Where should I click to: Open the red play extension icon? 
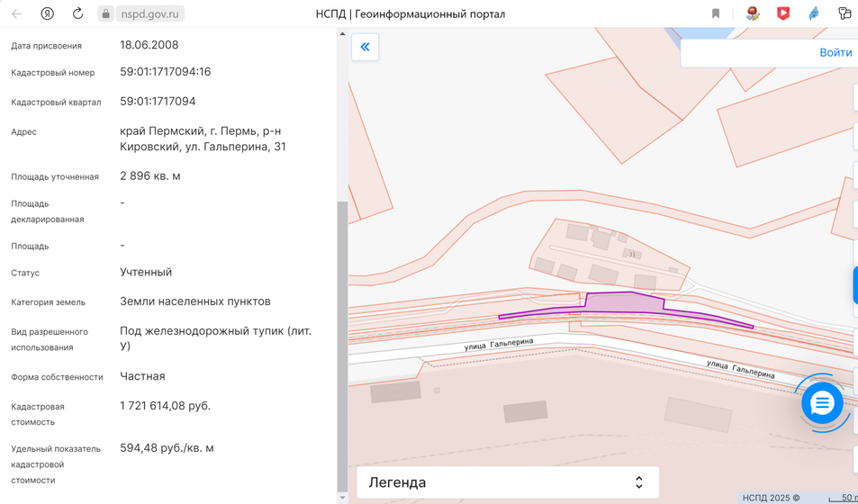tap(783, 13)
